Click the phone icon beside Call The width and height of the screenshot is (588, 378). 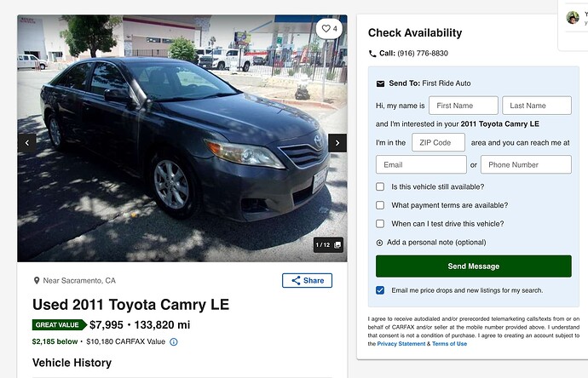coord(372,54)
